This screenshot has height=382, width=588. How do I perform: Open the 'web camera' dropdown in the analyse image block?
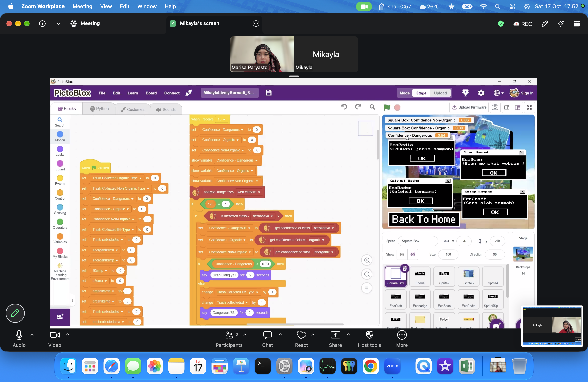(259, 192)
